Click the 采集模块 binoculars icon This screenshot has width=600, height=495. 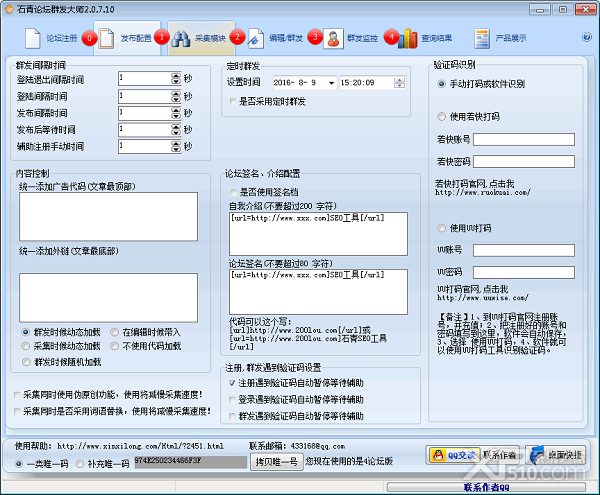pos(181,38)
